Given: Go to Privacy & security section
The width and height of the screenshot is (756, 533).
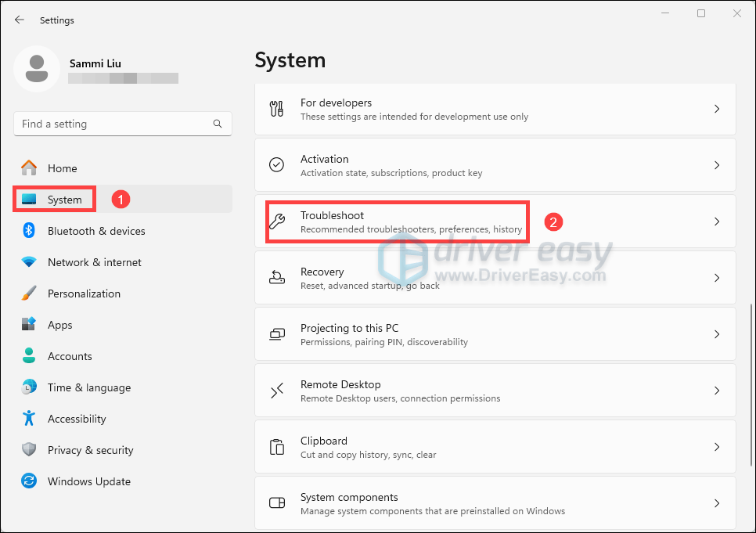Looking at the screenshot, I should 90,450.
